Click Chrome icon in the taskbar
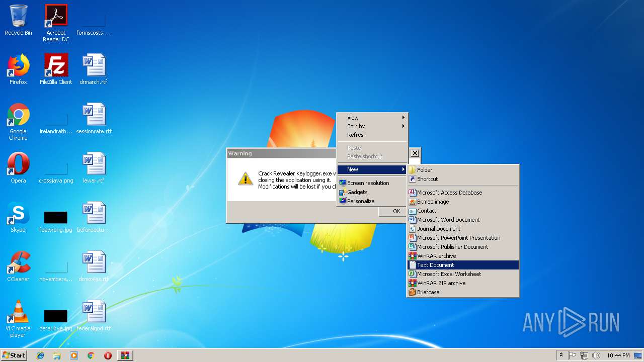Screen dimensions: 644x362 click(91, 355)
